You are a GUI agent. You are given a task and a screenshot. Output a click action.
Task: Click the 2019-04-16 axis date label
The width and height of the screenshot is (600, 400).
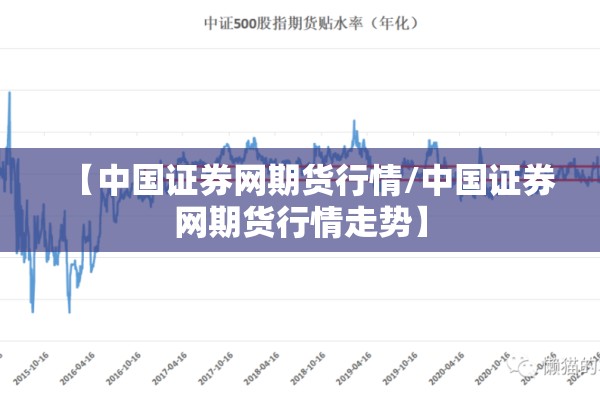point(354,368)
